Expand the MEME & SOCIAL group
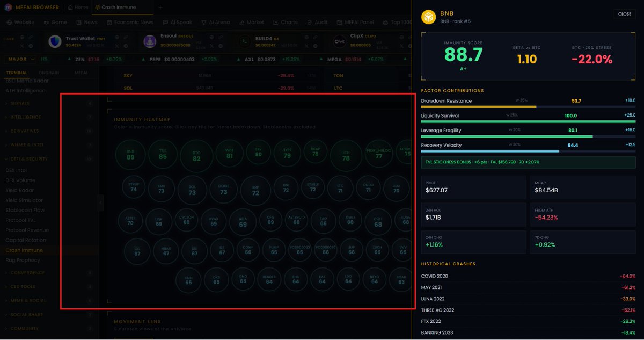Image resolution: width=644 pixels, height=340 pixels. tap(49, 301)
